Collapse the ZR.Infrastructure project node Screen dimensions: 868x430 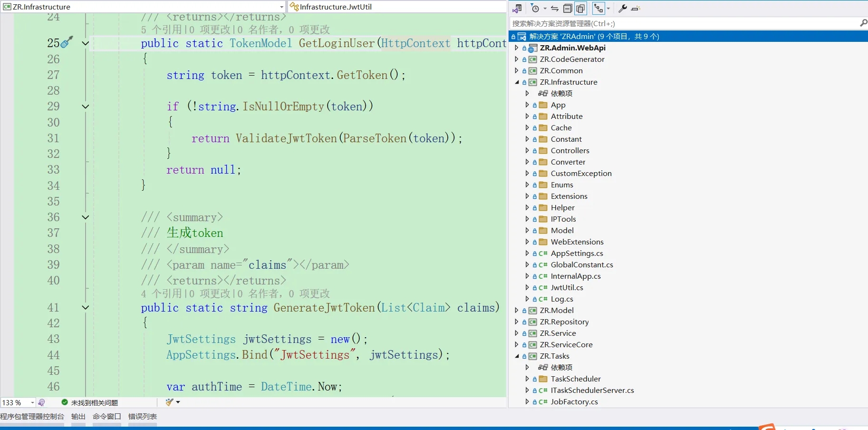coord(517,82)
